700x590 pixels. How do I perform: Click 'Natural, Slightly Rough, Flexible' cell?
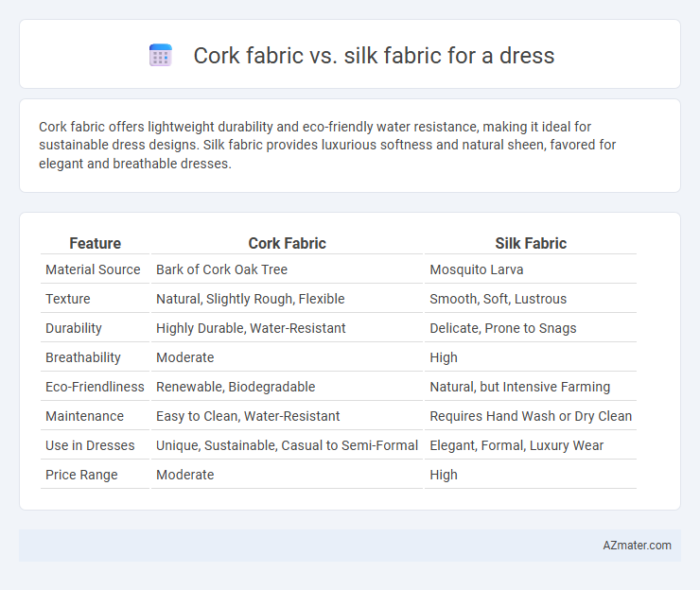(x=250, y=299)
